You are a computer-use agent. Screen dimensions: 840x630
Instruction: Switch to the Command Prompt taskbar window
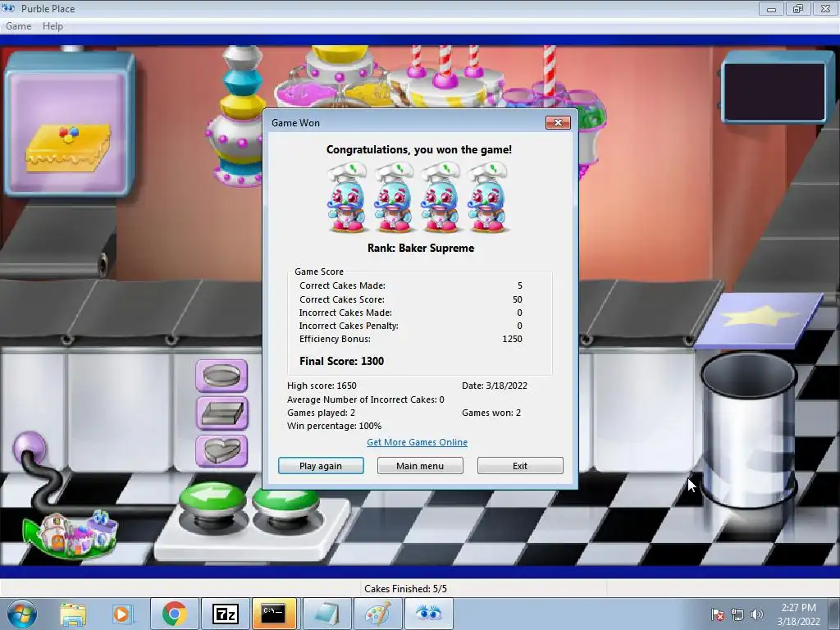[274, 614]
